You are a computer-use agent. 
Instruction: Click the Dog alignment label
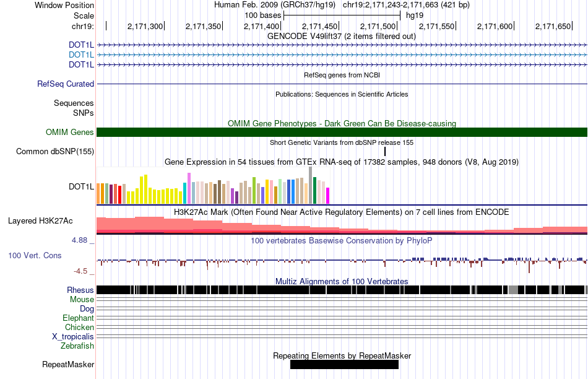87,309
